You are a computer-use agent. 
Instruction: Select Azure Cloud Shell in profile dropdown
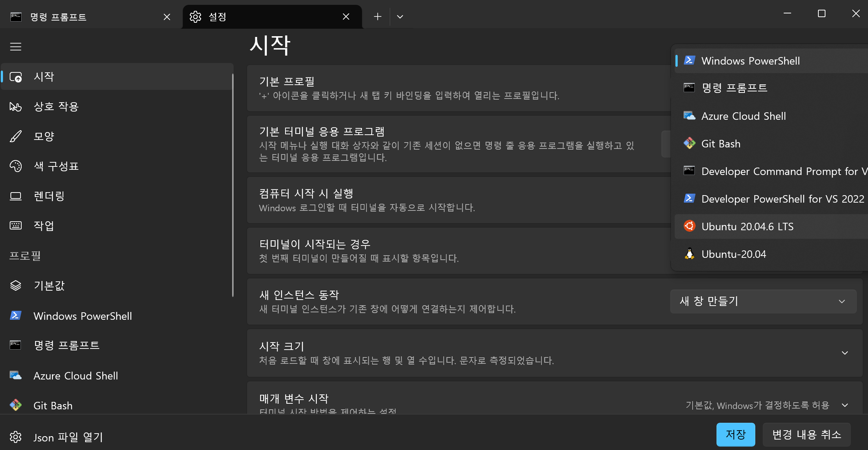(x=771, y=116)
